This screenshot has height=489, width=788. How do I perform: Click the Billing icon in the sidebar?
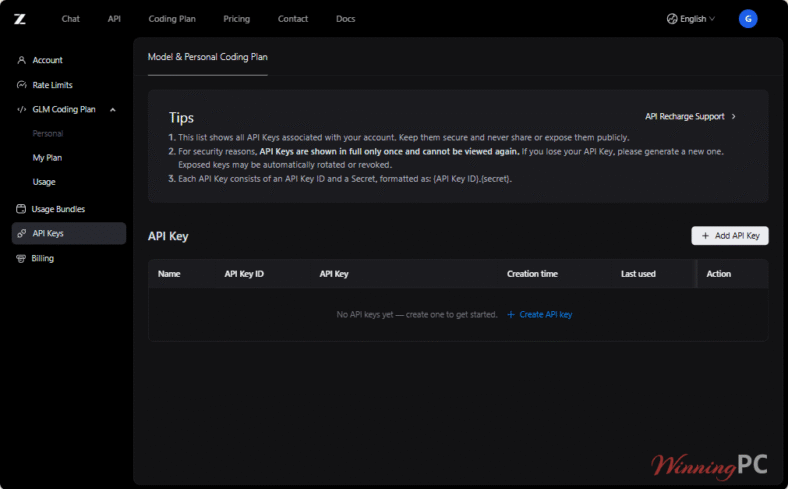pyautogui.click(x=21, y=258)
